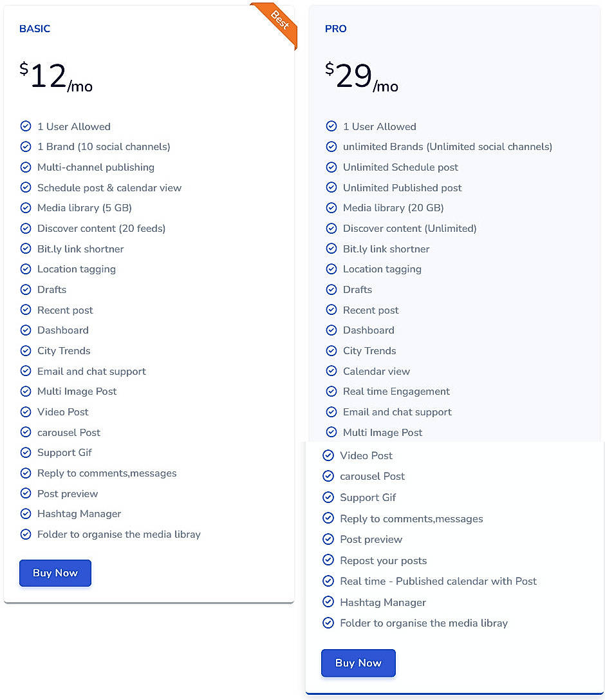605x700 pixels.
Task: Click Real time - Published calendar with Post text
Action: coord(438,581)
